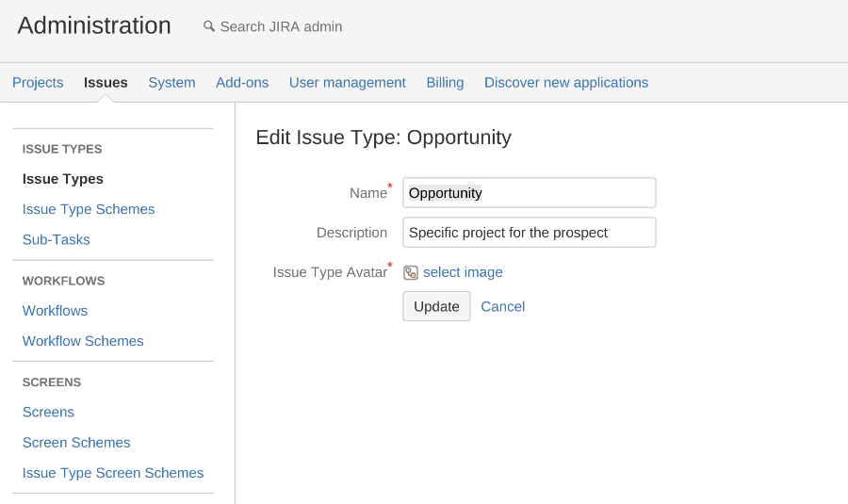Open Issue Type Screen Schemes

(112, 473)
